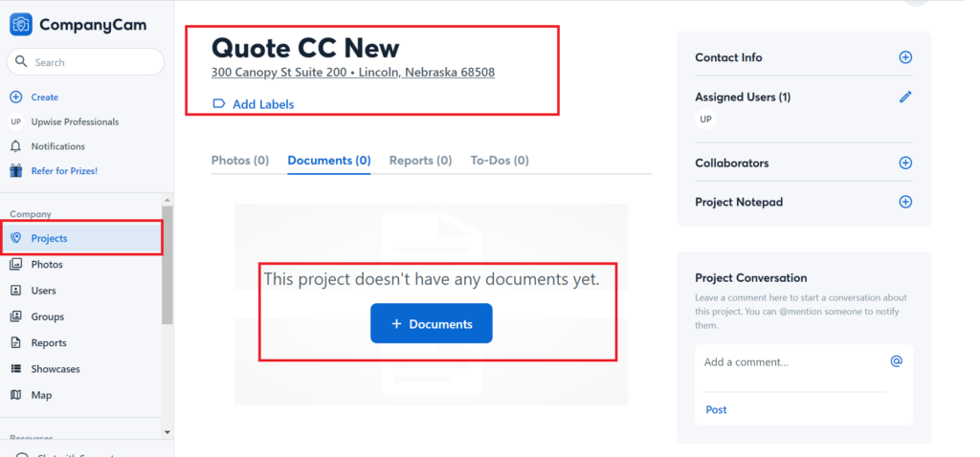Image resolution: width=980 pixels, height=457 pixels.
Task: Click the Project Conversation heading
Action: pos(750,278)
